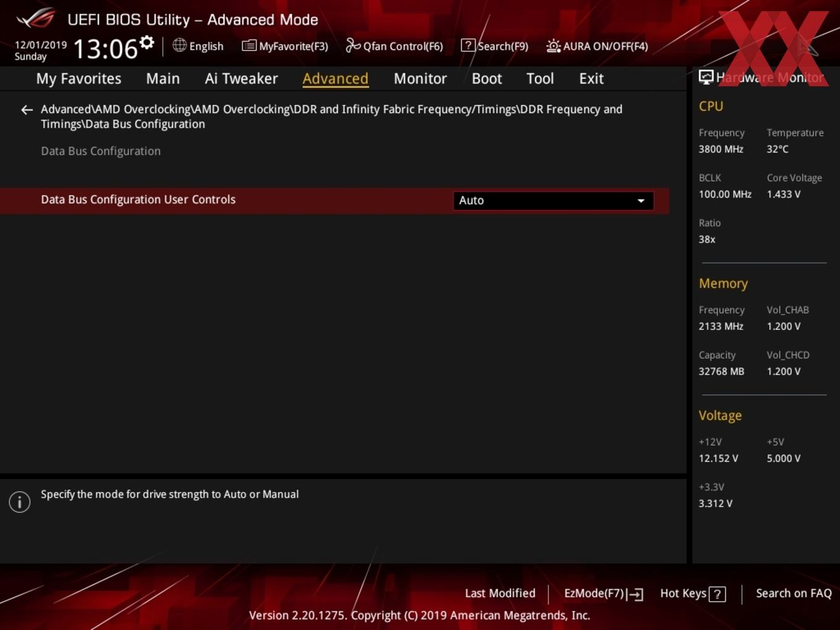
Task: Click the memory frequency value 2133 MHz
Action: [721, 326]
